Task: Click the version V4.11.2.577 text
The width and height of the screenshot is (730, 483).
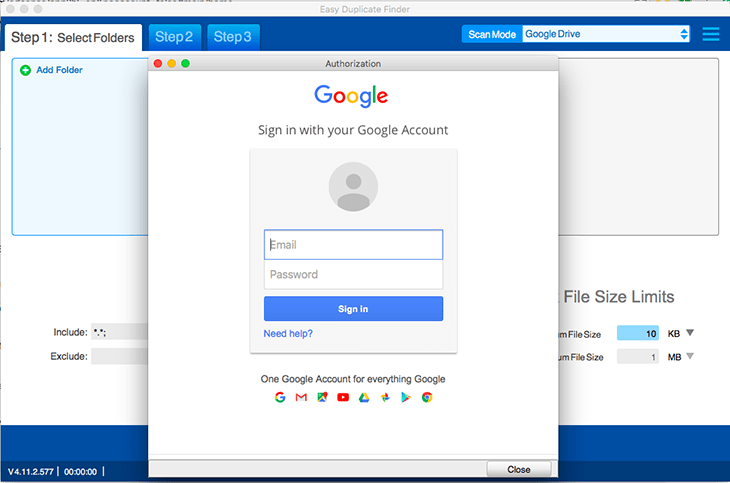Action: tap(31, 472)
